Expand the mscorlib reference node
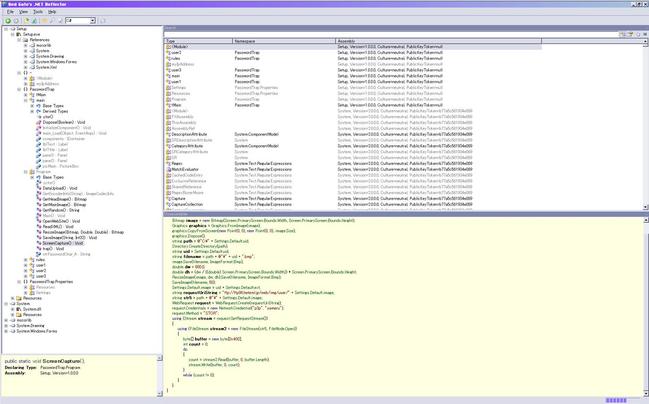The height and width of the screenshot is (404, 649). point(26,45)
